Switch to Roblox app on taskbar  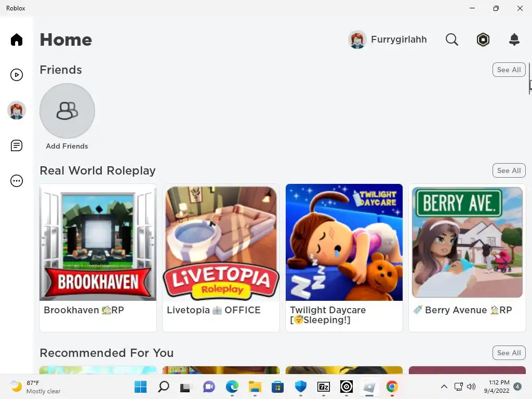click(369, 387)
